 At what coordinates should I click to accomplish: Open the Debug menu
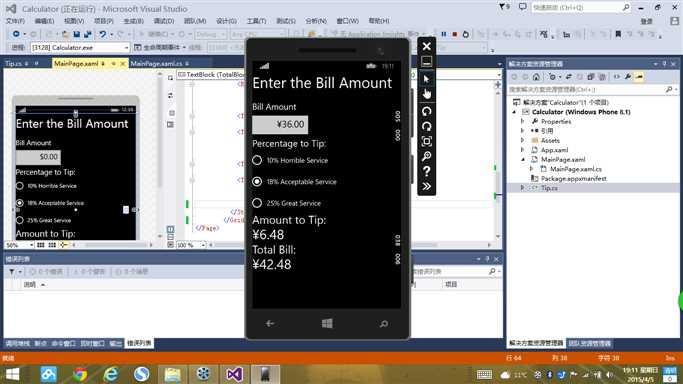click(x=164, y=21)
